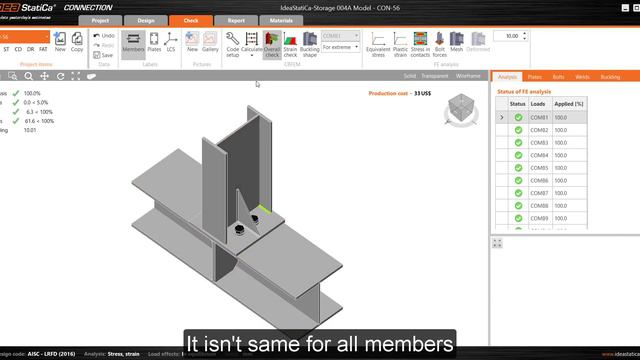Select the COMB7 load row

coord(541,193)
